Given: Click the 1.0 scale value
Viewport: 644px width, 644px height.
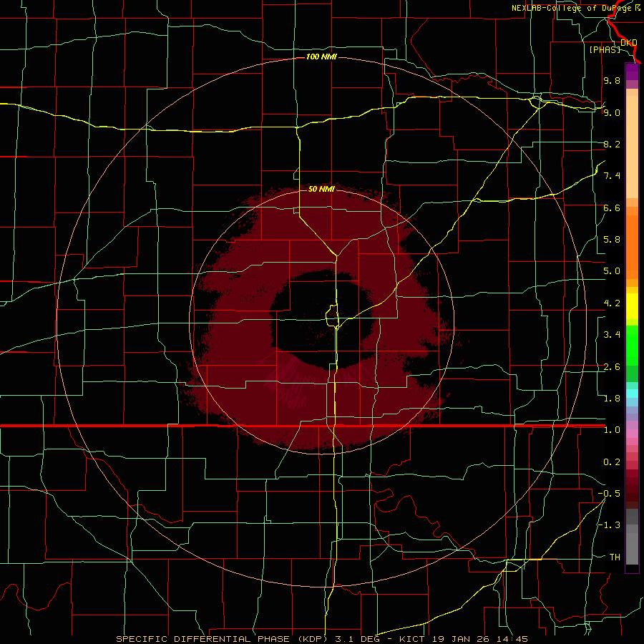Looking at the screenshot, I should click(612, 430).
